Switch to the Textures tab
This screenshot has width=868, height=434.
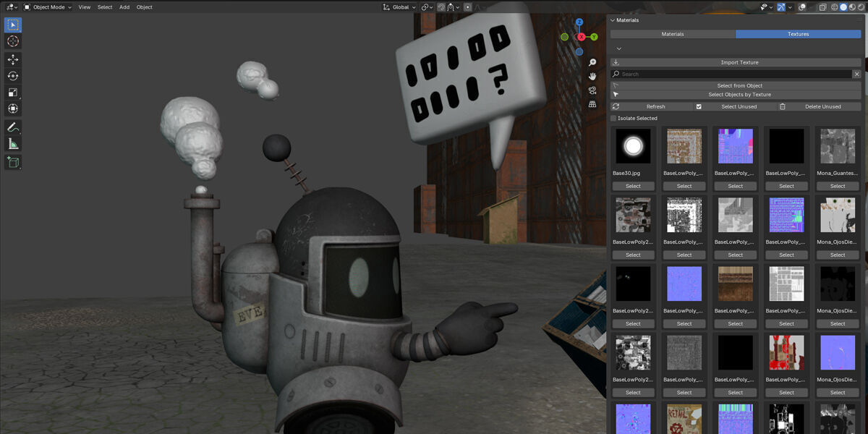point(799,34)
